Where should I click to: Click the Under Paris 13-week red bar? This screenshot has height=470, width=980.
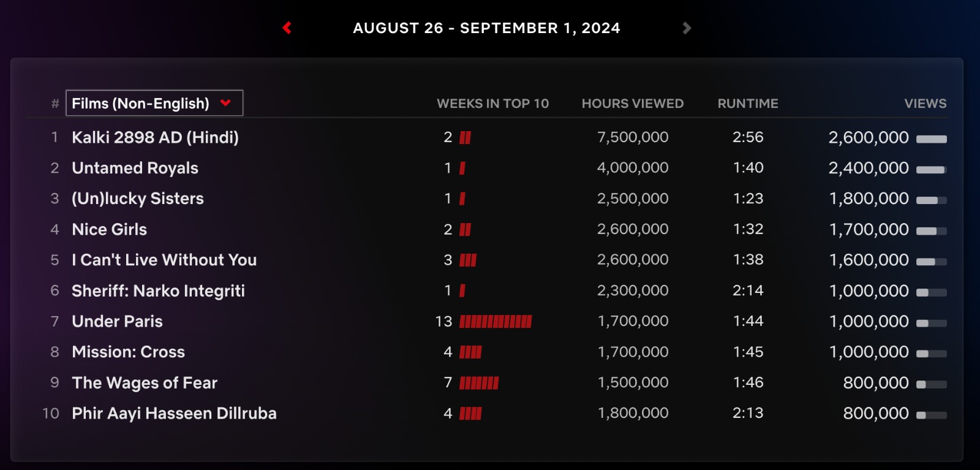click(x=496, y=322)
